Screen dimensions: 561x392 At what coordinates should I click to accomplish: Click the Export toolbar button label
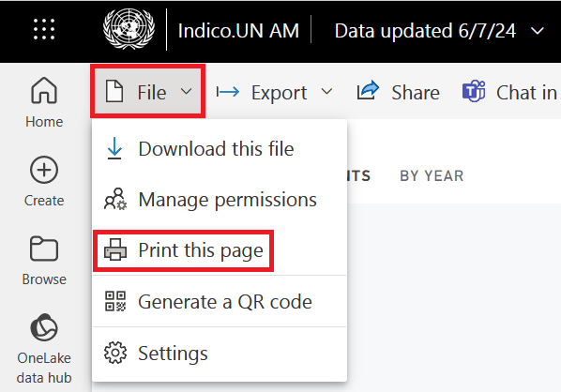279,93
